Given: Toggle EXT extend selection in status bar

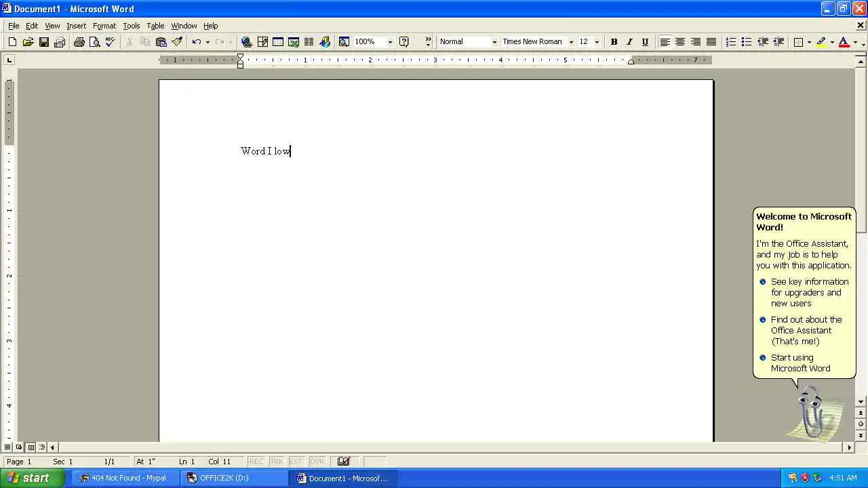Looking at the screenshot, I should pos(296,462).
